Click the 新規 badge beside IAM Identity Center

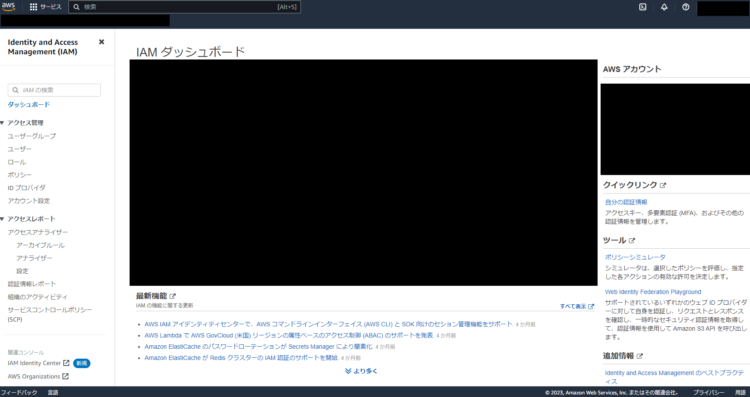click(82, 363)
